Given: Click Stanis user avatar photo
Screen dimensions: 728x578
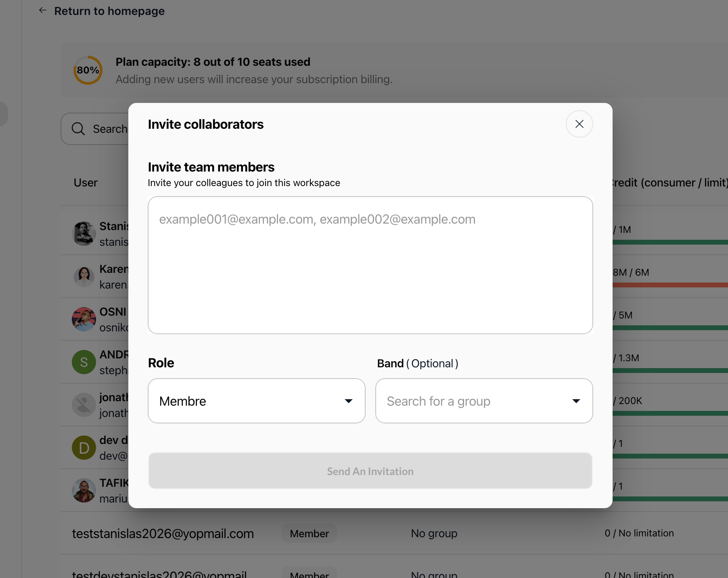Looking at the screenshot, I should [84, 234].
